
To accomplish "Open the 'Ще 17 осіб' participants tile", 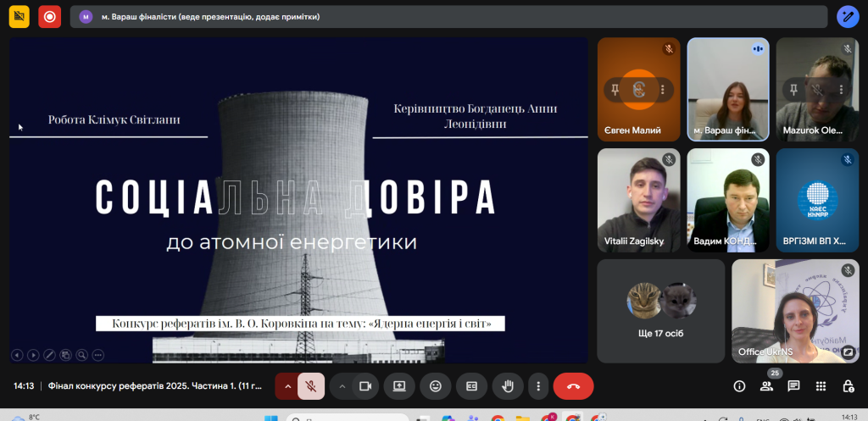I will (660, 311).
